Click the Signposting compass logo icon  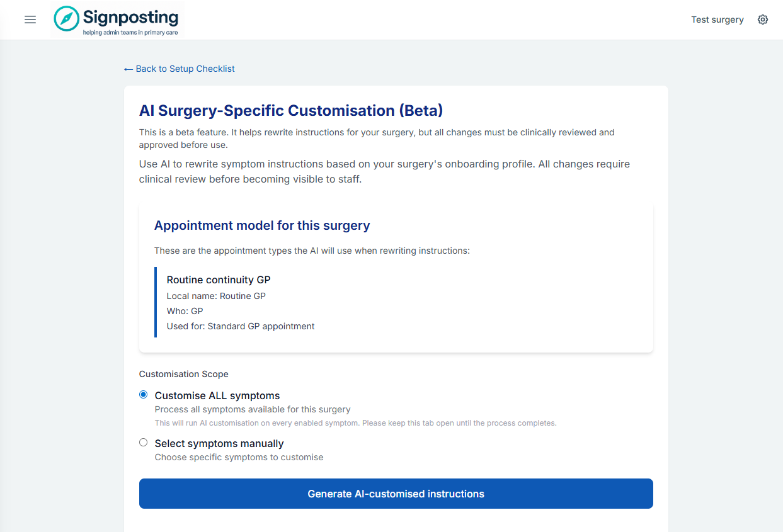tap(67, 19)
